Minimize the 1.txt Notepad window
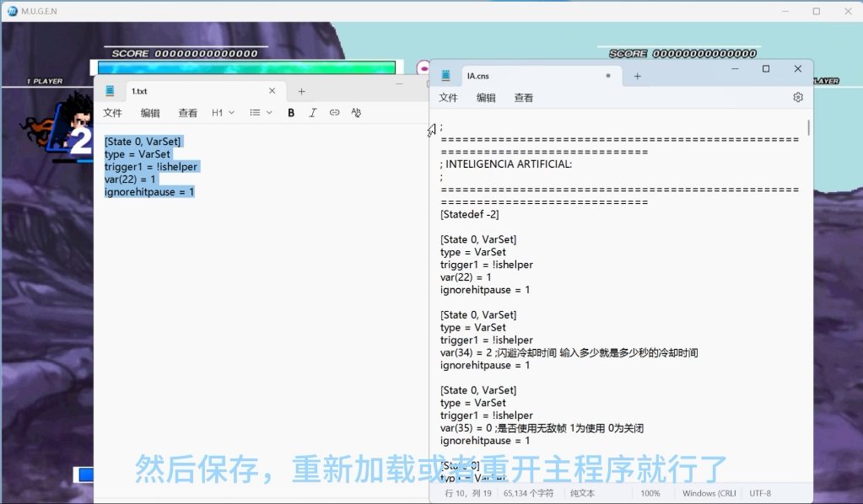 (x=399, y=84)
